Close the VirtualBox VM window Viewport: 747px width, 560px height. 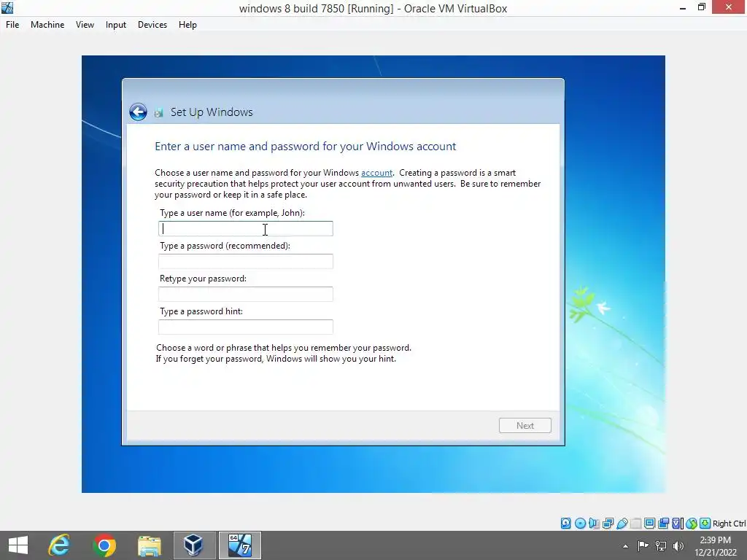coord(729,7)
